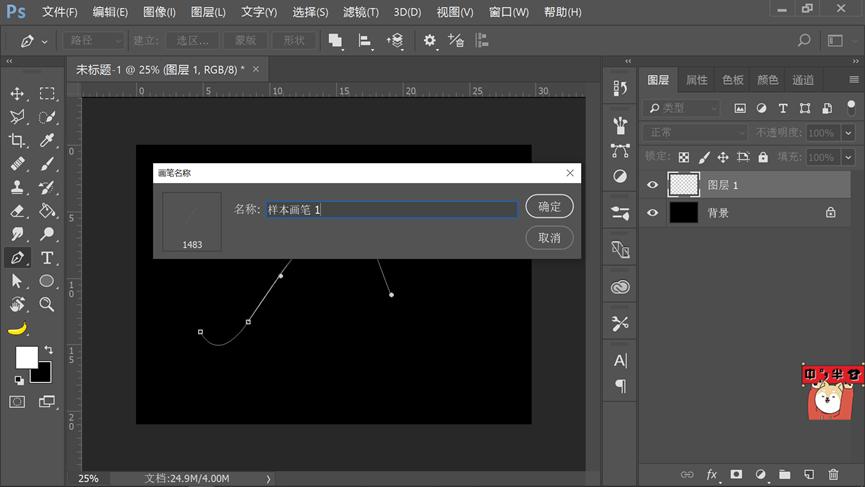Select the Spot Healing Brush tool

tap(17, 164)
